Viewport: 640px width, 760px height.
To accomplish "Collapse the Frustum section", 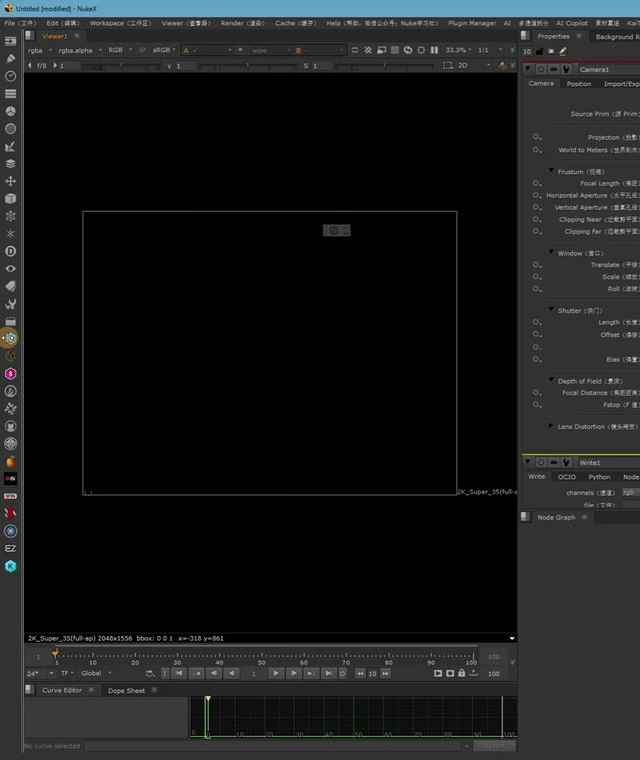I will tap(551, 171).
